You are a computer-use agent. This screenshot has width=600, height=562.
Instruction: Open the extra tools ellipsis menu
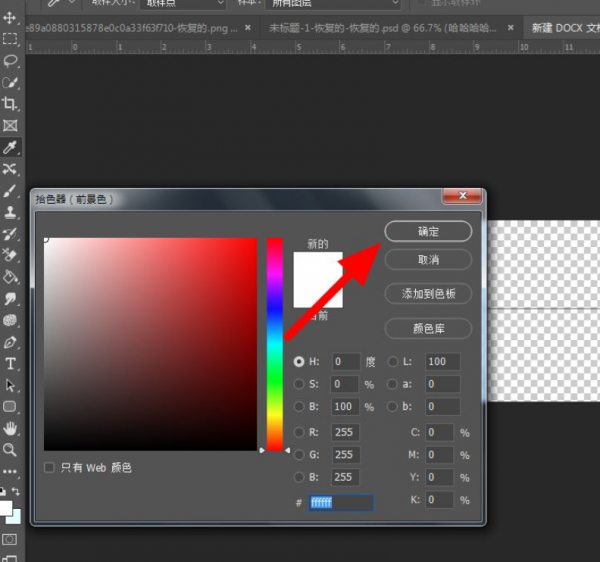click(x=10, y=472)
